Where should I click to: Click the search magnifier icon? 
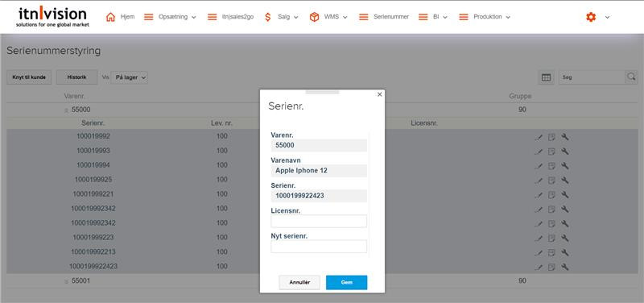631,77
